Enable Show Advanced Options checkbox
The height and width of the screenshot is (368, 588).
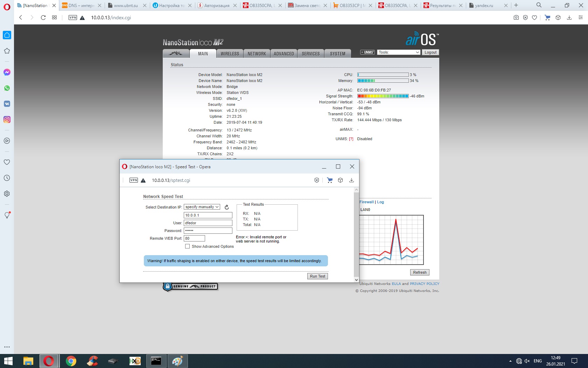188,246
